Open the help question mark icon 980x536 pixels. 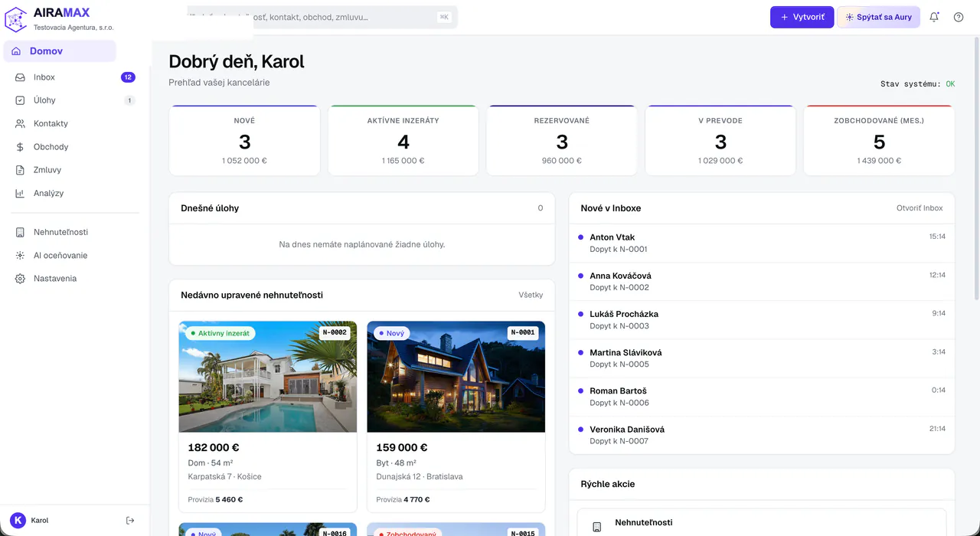coord(959,17)
